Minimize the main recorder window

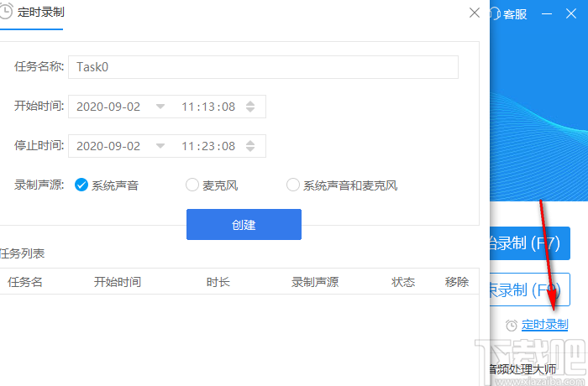(x=547, y=14)
